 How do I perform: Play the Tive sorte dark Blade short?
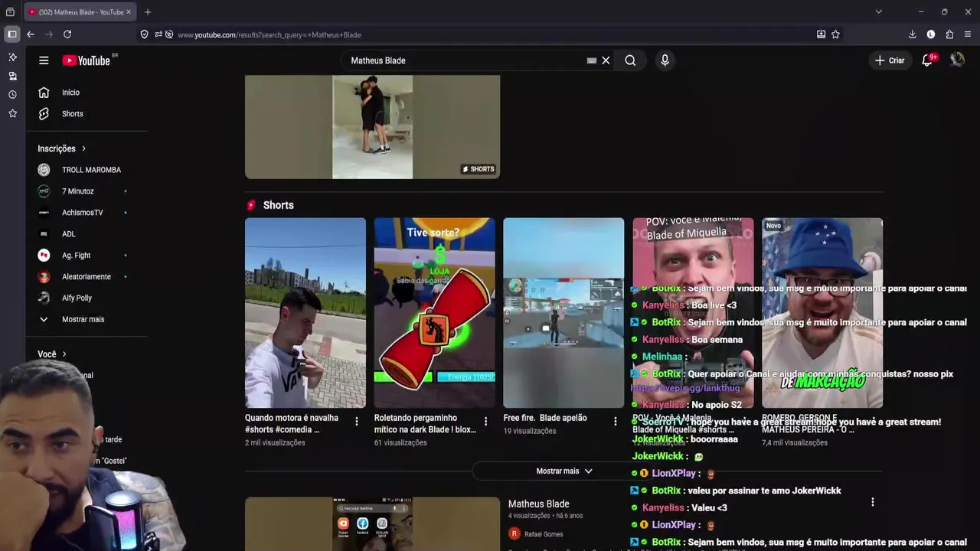click(x=434, y=313)
